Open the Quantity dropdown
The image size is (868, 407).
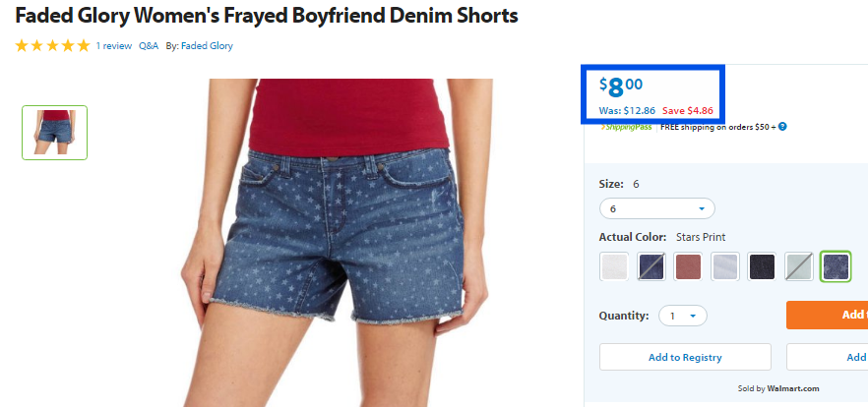point(683,316)
